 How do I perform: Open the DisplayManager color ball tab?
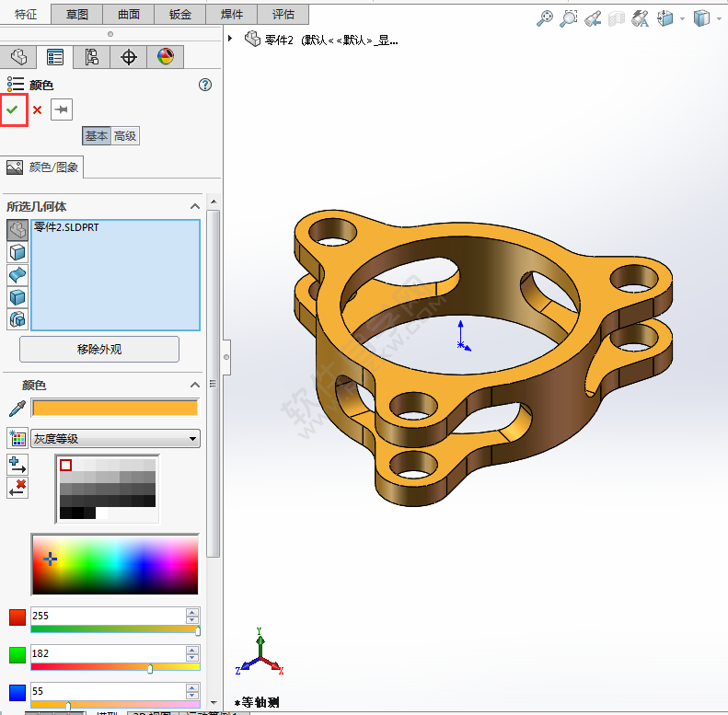point(166,57)
